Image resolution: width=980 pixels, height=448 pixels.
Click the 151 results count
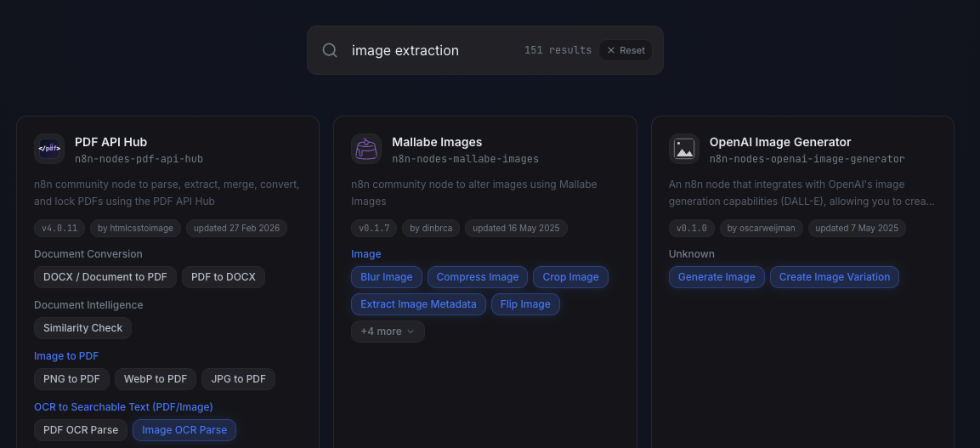558,50
